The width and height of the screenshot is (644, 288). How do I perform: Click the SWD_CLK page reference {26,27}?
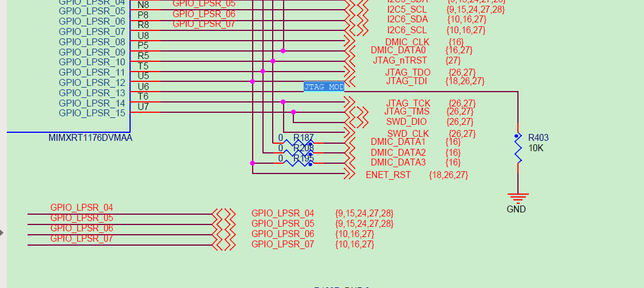pyautogui.click(x=462, y=133)
